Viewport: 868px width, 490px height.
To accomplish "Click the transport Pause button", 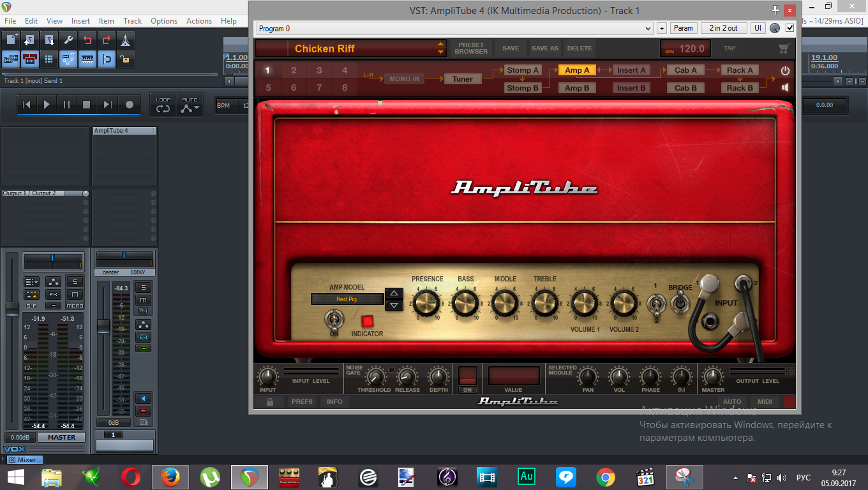I will [x=66, y=105].
